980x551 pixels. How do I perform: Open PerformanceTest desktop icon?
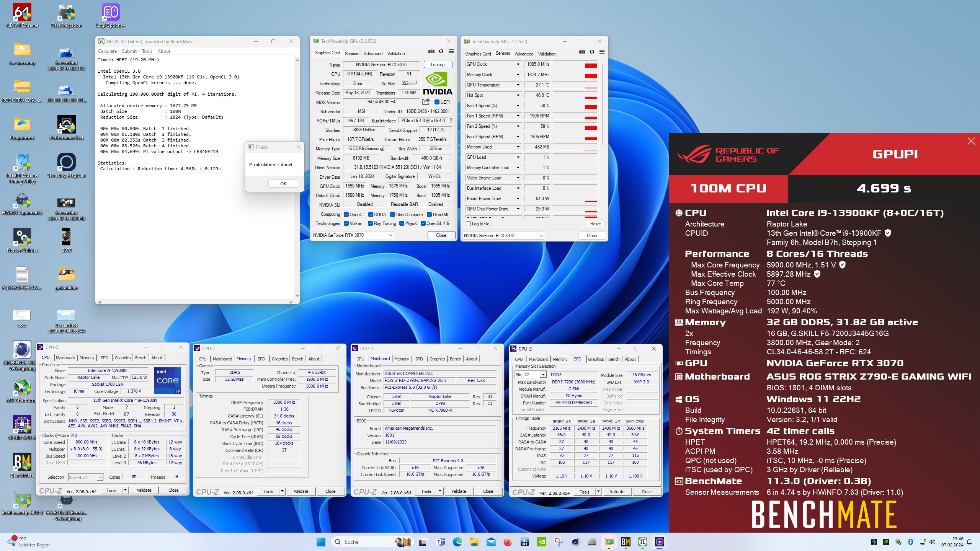66,128
